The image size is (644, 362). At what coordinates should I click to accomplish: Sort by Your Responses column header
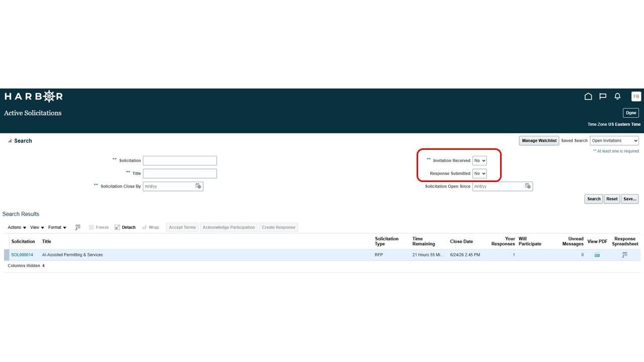coord(503,241)
